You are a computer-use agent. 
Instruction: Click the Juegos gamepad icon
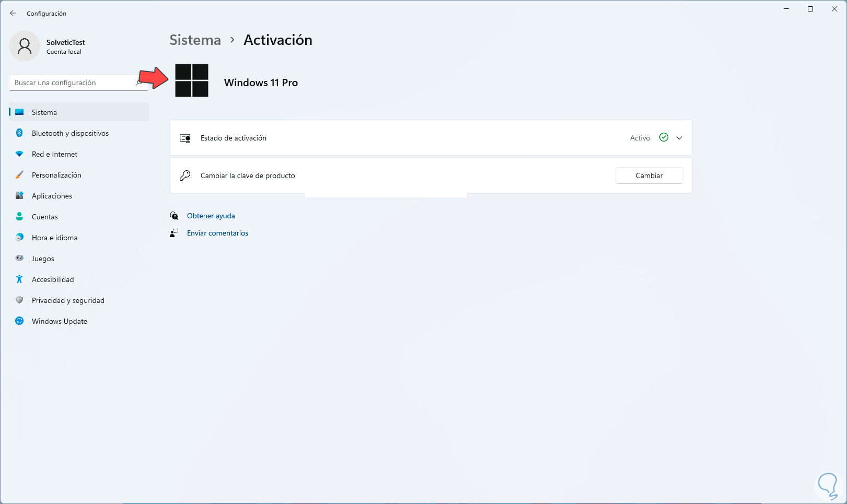click(19, 258)
